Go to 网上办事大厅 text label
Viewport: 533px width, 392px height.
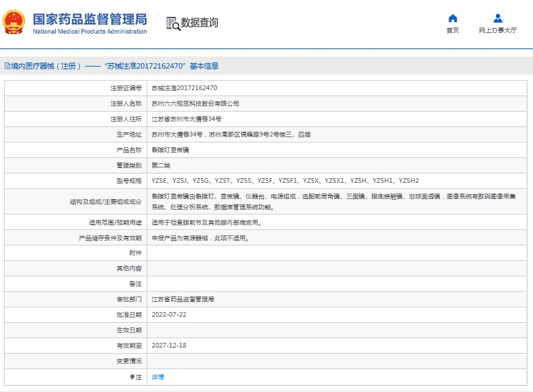tap(497, 31)
